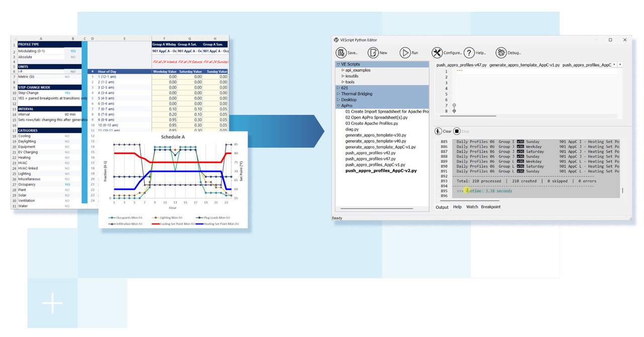Run the script using the Run icon
Screen dimensions: 644x337
point(405,52)
